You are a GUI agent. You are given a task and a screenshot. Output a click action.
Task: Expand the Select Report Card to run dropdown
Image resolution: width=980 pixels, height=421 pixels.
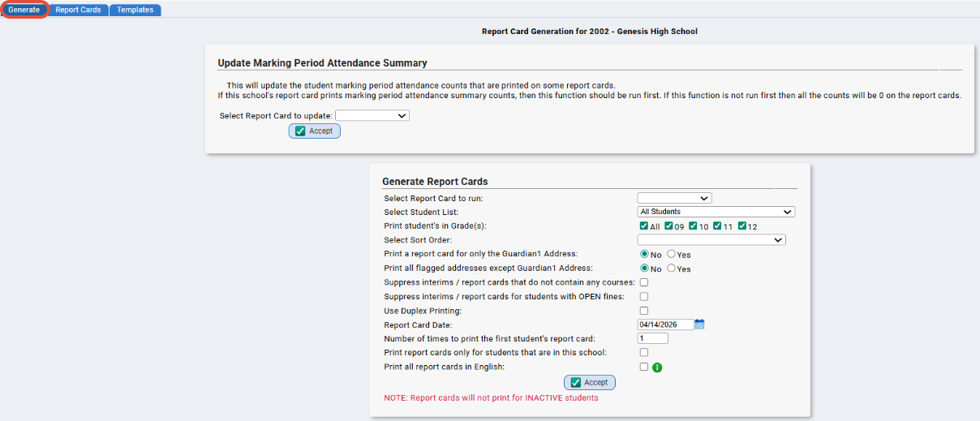(x=674, y=198)
